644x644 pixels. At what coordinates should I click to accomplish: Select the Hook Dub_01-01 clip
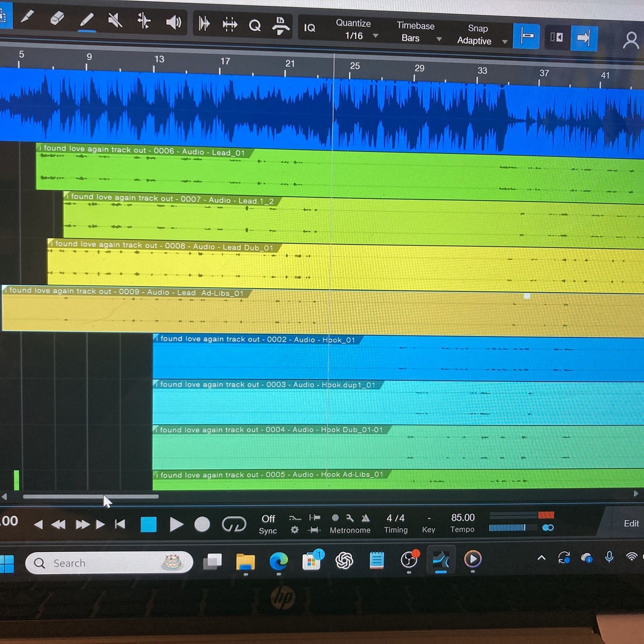point(398,447)
